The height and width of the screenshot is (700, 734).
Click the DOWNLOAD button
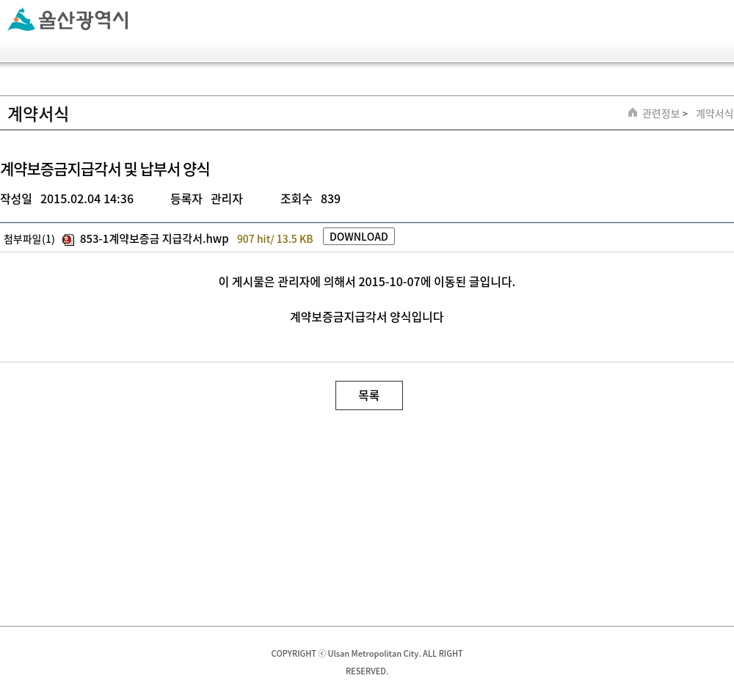point(359,237)
